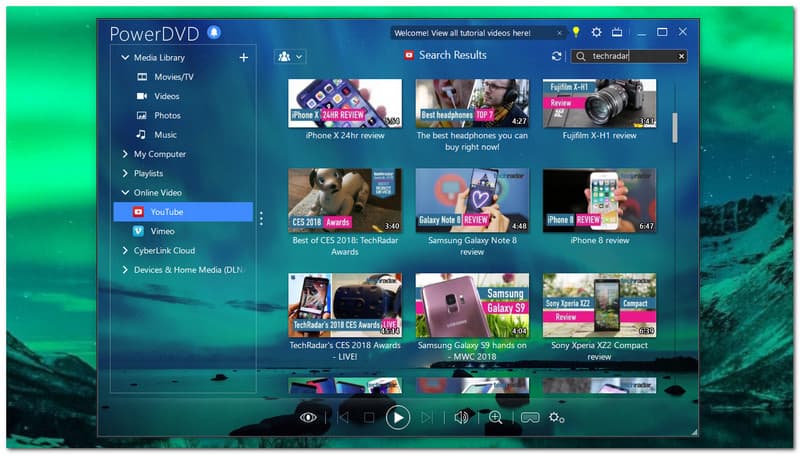The width and height of the screenshot is (800, 455).
Task: Open best headphones video thumbnail
Action: (472, 103)
